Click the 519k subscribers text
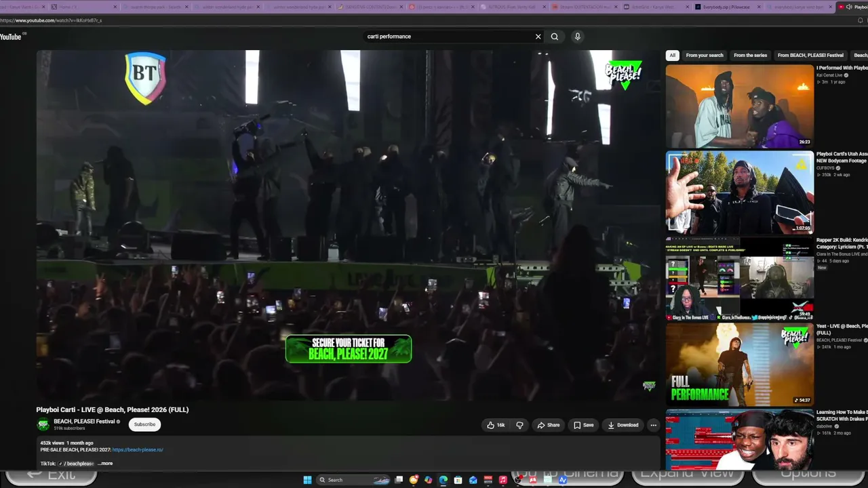Screen dimensions: 868x488 [69, 428]
